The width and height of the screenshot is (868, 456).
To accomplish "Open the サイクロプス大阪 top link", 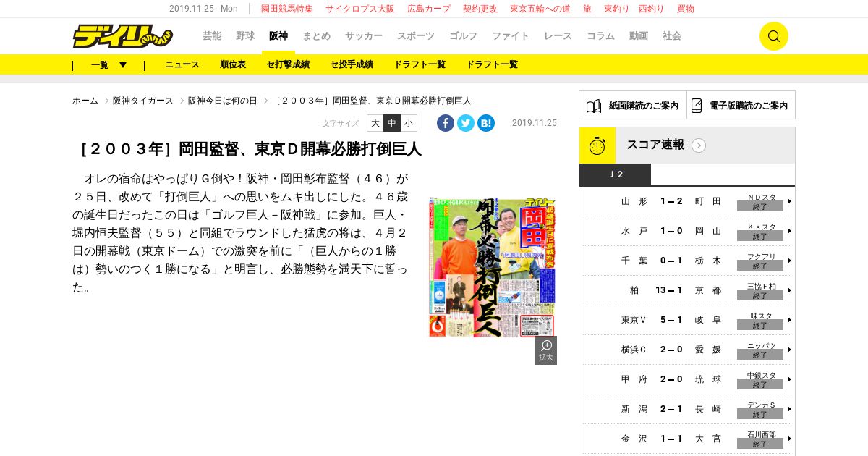I will 360,9.
